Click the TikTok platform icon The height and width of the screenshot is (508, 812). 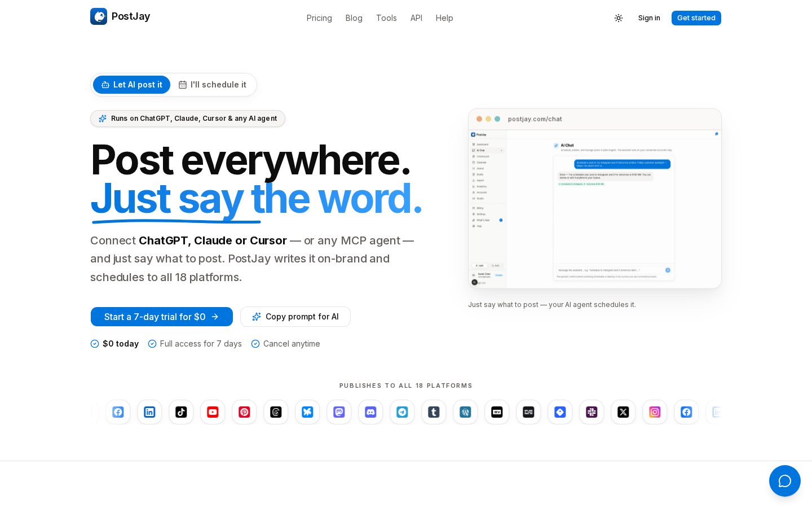[181, 412]
